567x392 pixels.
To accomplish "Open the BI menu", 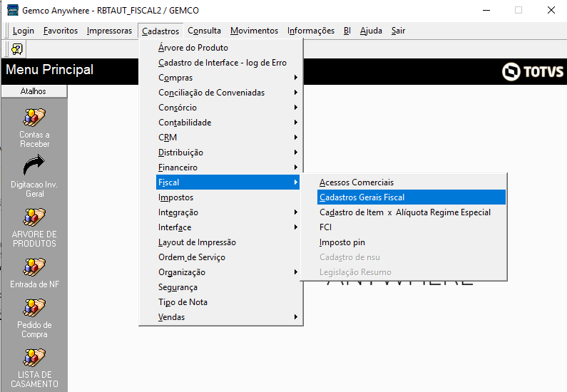I will 347,31.
